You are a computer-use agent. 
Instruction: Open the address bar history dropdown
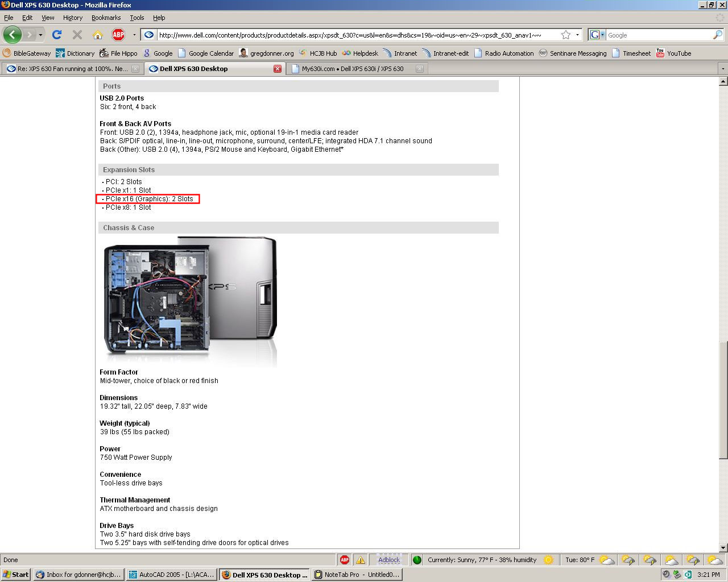click(x=577, y=35)
